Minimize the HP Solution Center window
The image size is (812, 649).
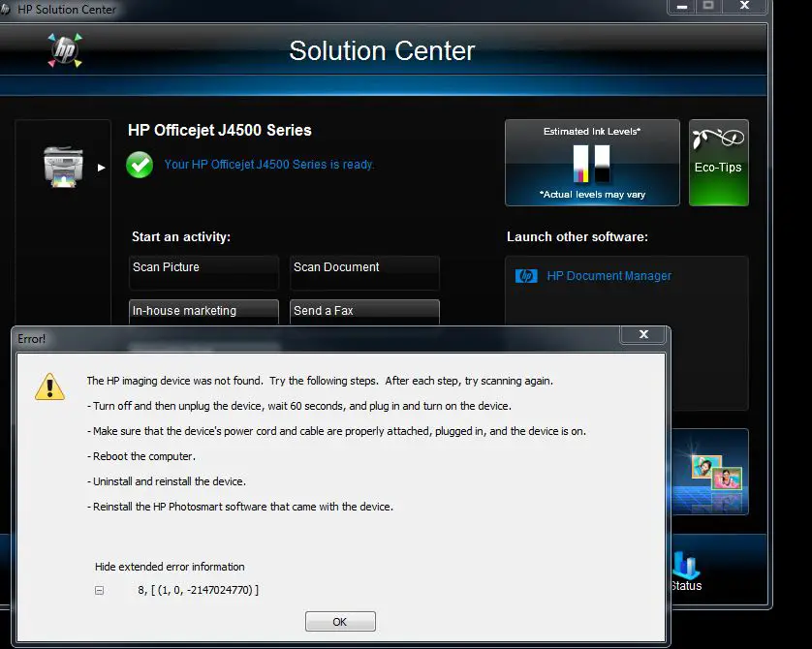[682, 7]
